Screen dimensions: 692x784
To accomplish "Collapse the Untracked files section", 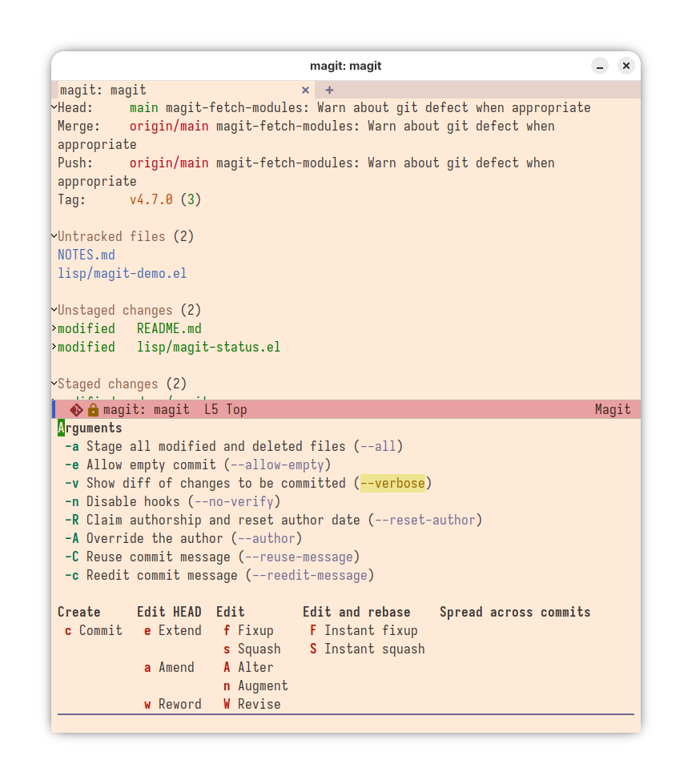I will pyautogui.click(x=54, y=236).
